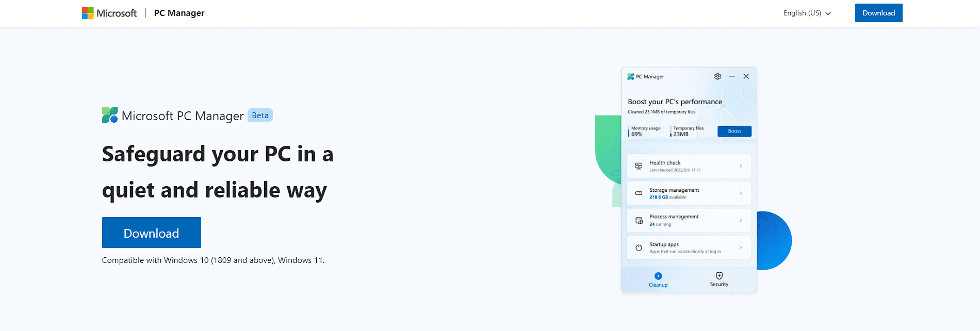Screen dimensions: 980x331
Task: Click "Boost your PC's performance" heading
Action: point(675,102)
